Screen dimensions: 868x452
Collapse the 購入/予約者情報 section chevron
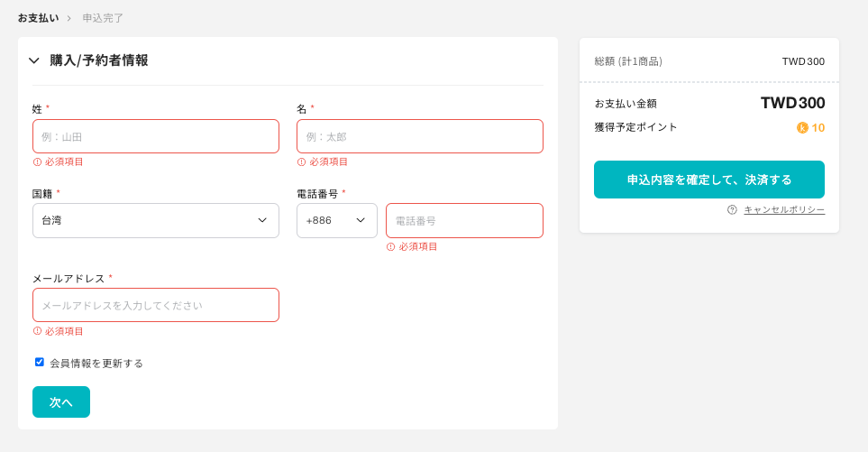34,60
